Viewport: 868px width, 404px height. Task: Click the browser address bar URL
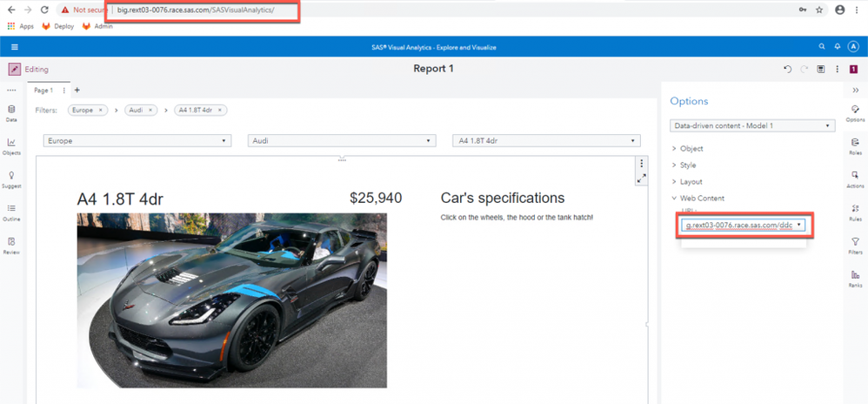(x=196, y=10)
